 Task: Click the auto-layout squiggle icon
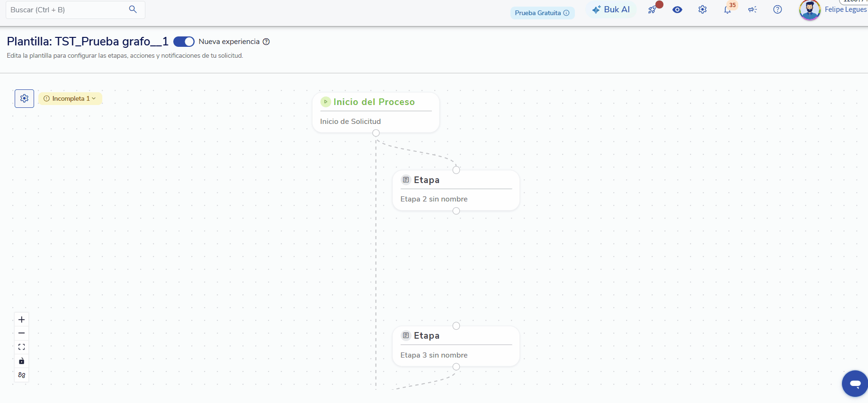point(21,375)
